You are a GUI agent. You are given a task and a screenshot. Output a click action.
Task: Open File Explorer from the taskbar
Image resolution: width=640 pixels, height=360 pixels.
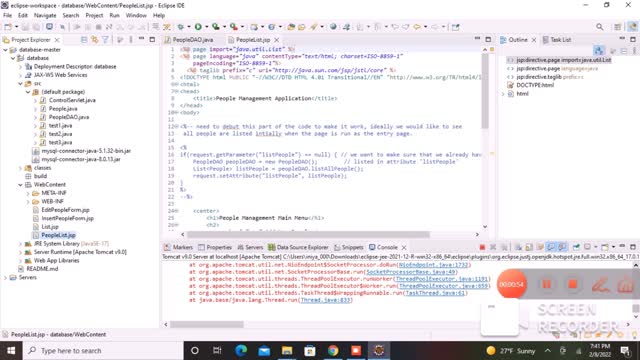pyautogui.click(x=287, y=351)
